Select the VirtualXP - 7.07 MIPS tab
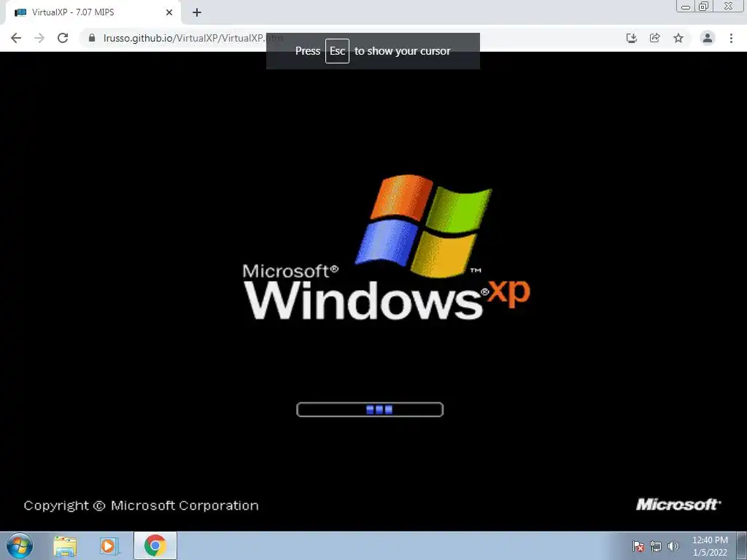 pos(93,12)
